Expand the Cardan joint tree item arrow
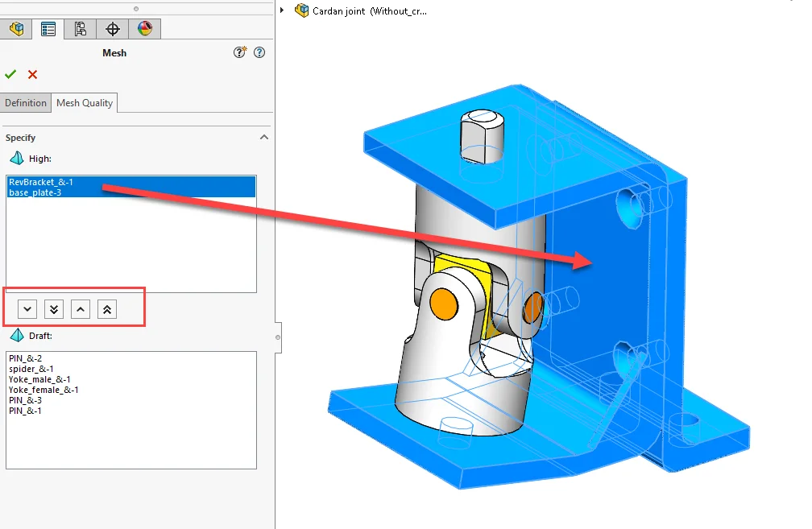 pyautogui.click(x=280, y=10)
